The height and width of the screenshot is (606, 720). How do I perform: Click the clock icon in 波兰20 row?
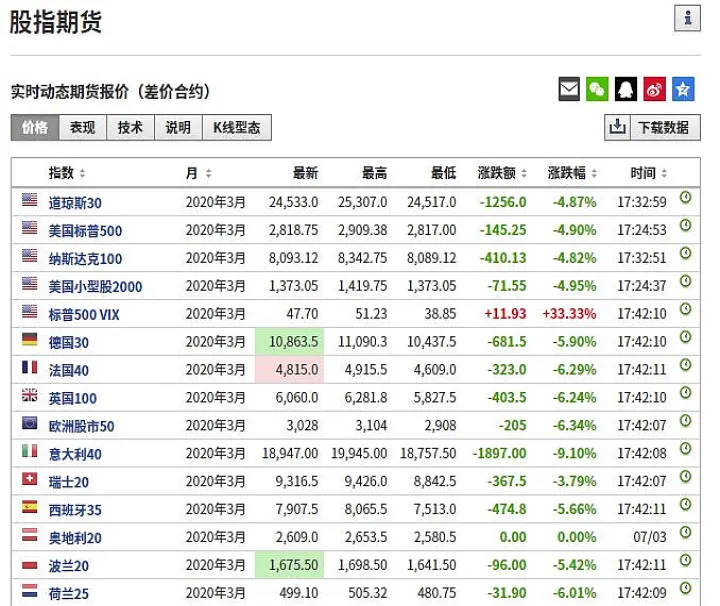[686, 560]
